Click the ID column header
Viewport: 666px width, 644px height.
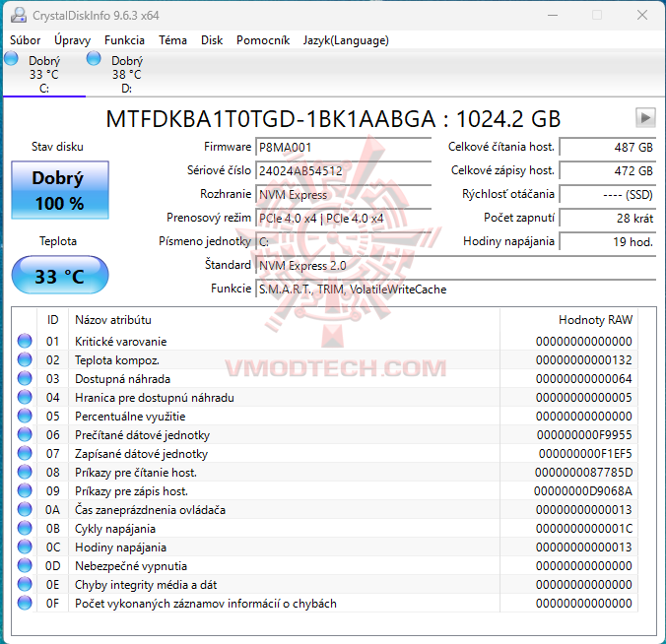tap(52, 320)
